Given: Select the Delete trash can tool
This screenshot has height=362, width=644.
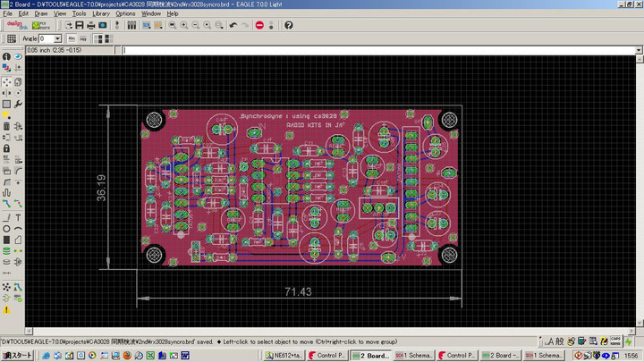Looking at the screenshot, I should [x=6, y=126].
